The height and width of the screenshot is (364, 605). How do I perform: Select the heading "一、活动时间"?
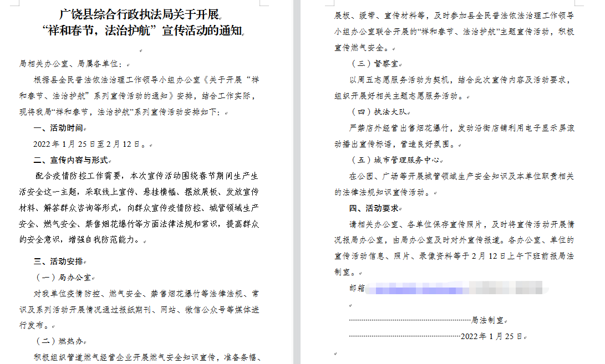pyautogui.click(x=58, y=128)
